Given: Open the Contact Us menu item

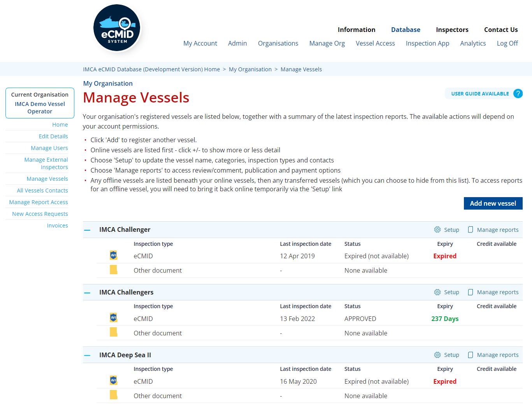Looking at the screenshot, I should [501, 30].
